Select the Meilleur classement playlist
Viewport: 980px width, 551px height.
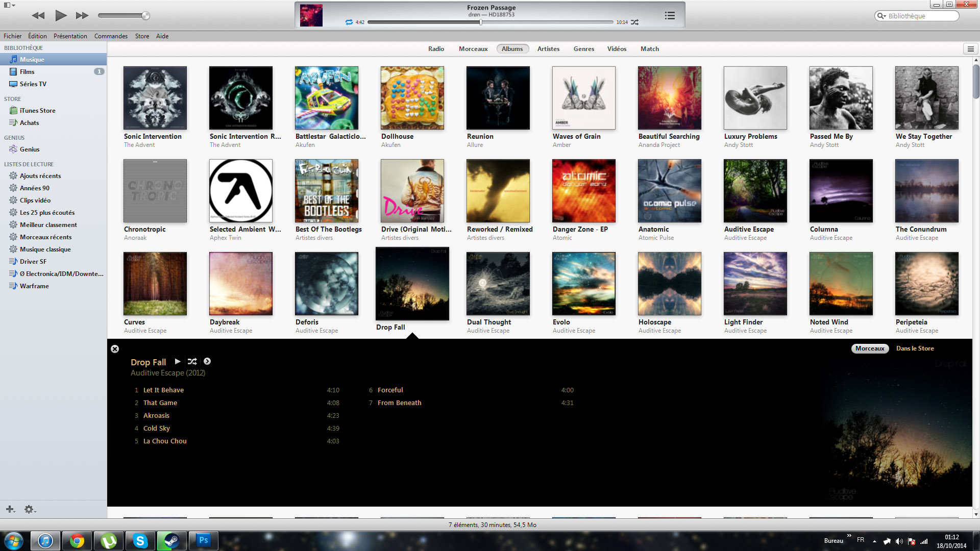point(53,225)
